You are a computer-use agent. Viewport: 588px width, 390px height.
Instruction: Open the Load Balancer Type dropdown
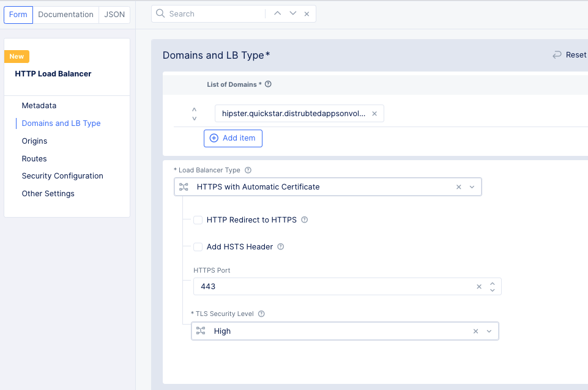472,187
